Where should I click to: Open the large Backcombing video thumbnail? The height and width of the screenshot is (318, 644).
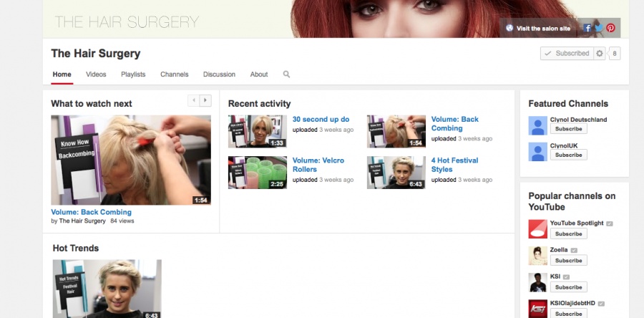pos(131,160)
